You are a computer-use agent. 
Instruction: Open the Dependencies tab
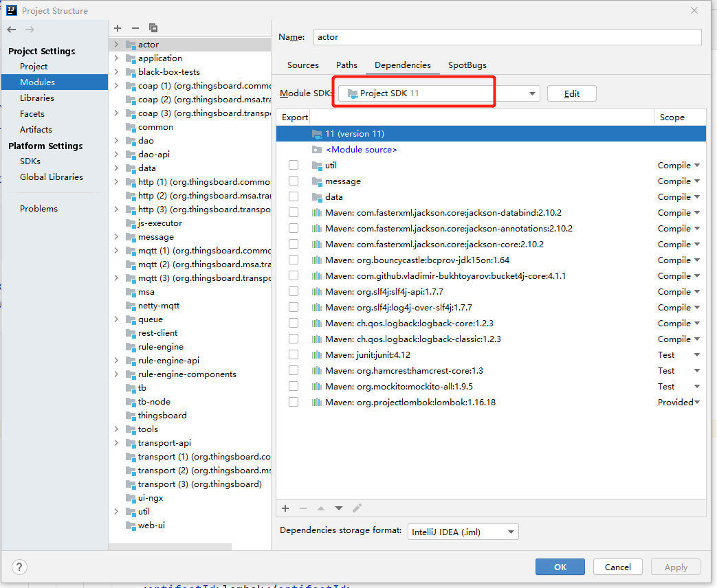(x=402, y=65)
